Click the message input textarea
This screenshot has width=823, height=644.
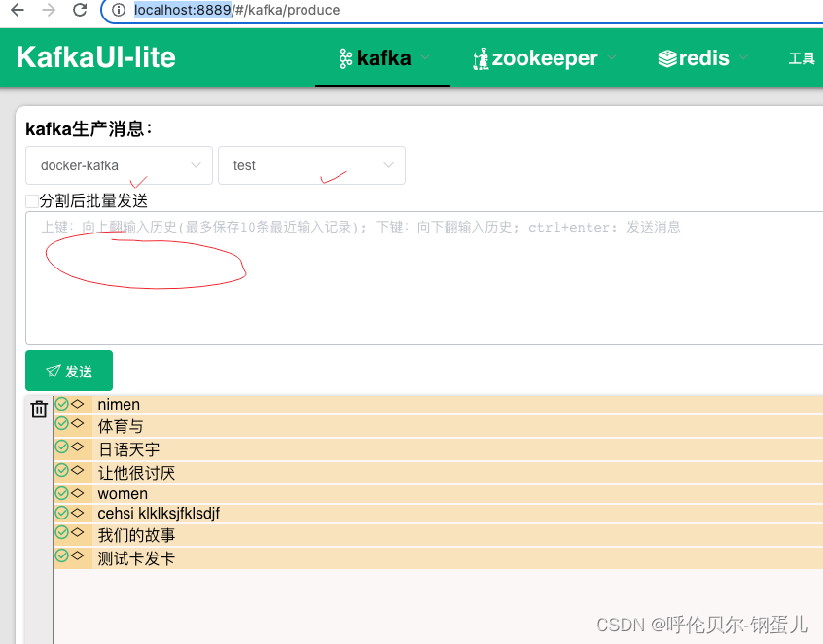[424, 278]
